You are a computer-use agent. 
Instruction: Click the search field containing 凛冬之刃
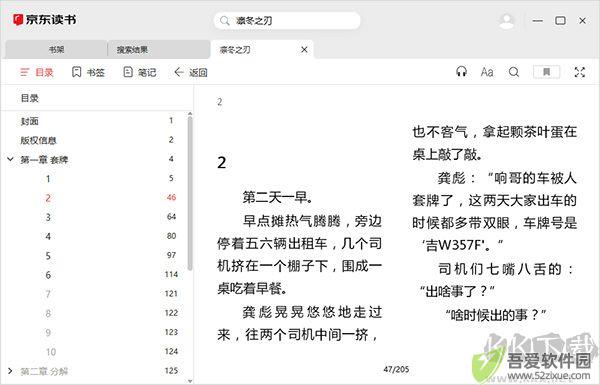click(287, 21)
